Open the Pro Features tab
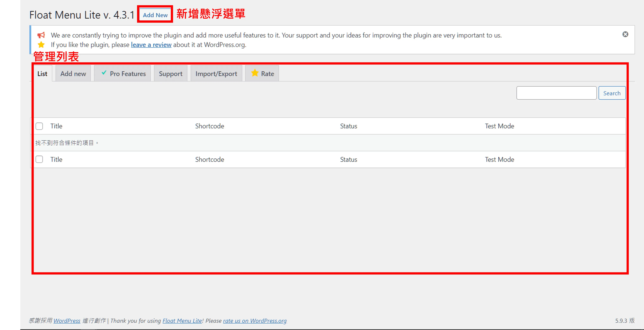This screenshot has width=644, height=330. [122, 74]
